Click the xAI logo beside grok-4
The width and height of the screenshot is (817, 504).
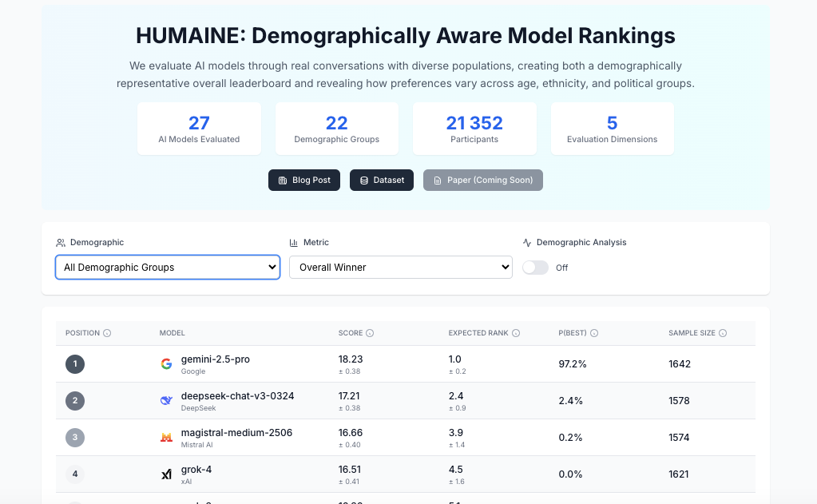[x=166, y=474]
